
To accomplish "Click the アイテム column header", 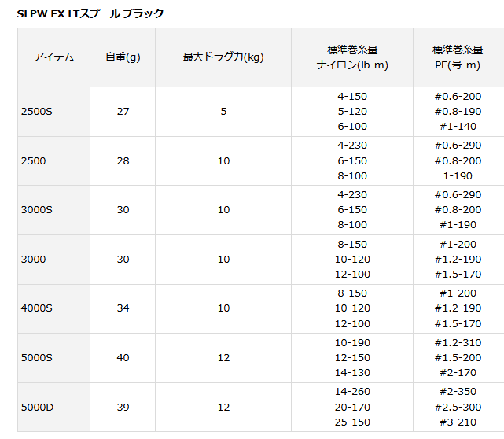I will tap(53, 57).
